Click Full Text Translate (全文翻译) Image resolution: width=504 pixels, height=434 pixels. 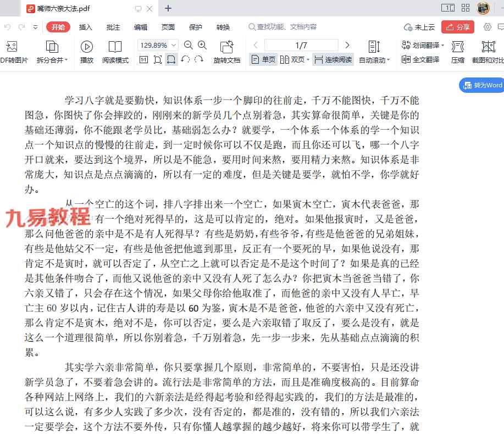pos(420,59)
